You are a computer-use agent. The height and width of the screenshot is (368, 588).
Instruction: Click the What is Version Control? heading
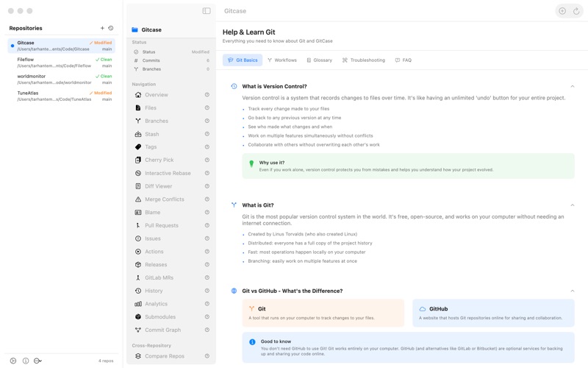[x=274, y=86]
